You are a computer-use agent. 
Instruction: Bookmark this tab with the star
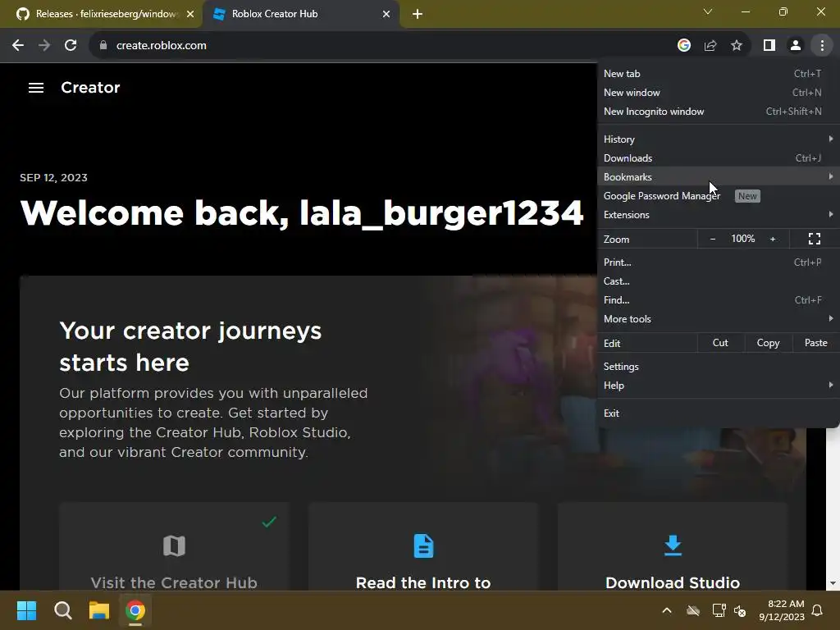(x=737, y=46)
